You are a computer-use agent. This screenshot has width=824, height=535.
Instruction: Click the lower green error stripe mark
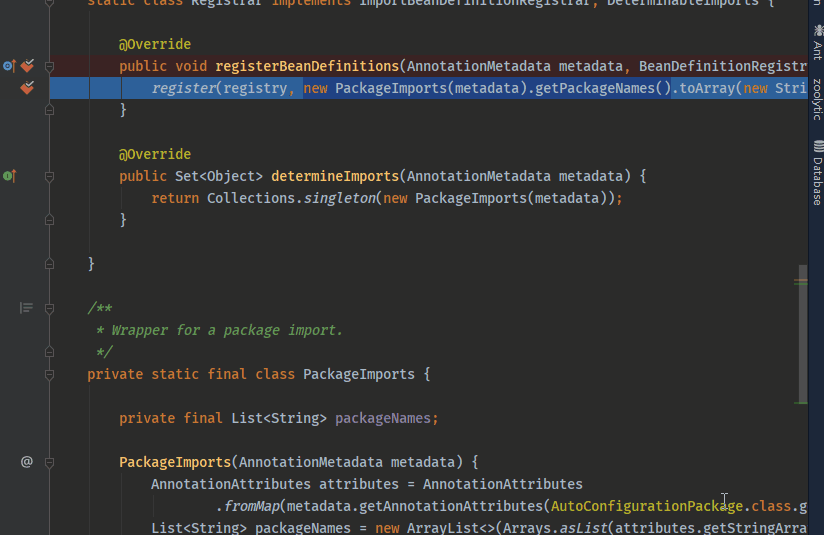[x=800, y=403]
